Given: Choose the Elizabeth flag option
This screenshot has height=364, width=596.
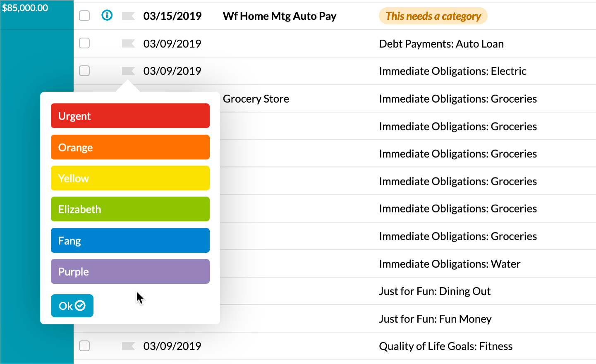Looking at the screenshot, I should pos(130,209).
